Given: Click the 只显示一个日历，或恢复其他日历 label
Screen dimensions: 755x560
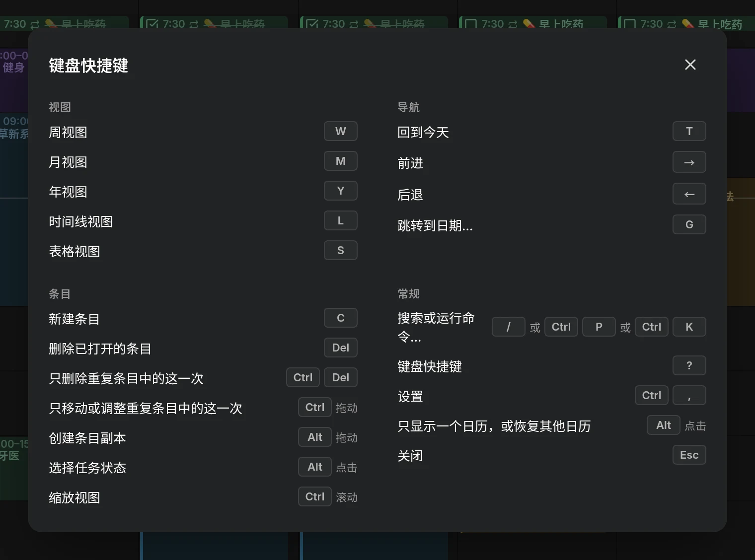Looking at the screenshot, I should pos(494,426).
